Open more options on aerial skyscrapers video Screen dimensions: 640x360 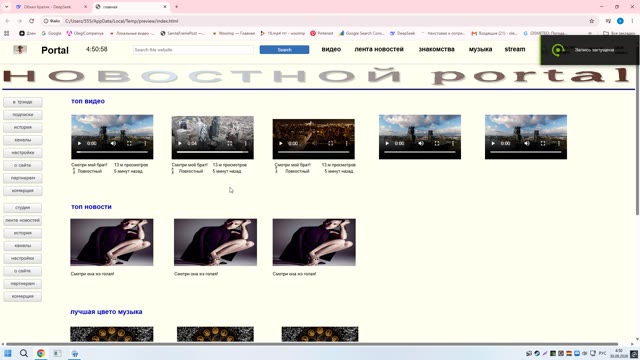245,143
